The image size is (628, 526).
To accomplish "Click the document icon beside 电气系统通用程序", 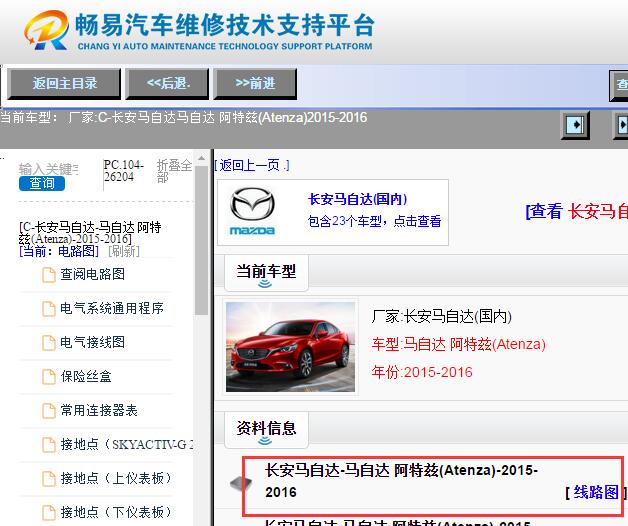I will point(49,309).
